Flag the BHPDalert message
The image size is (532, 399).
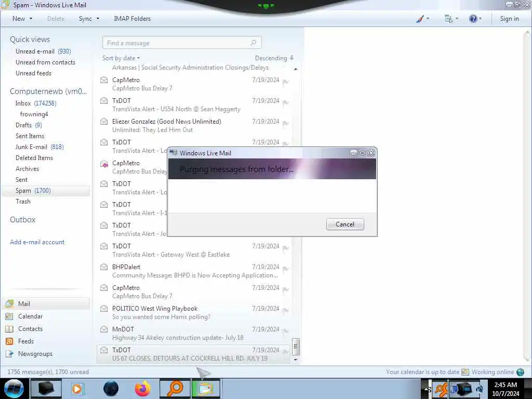(x=286, y=269)
